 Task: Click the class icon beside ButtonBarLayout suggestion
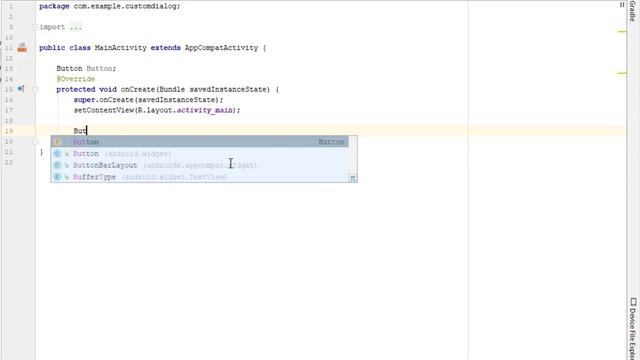57,165
